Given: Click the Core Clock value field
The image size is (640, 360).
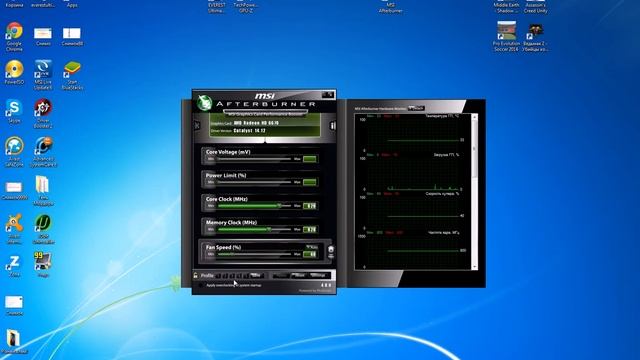Looking at the screenshot, I should click(x=310, y=206).
